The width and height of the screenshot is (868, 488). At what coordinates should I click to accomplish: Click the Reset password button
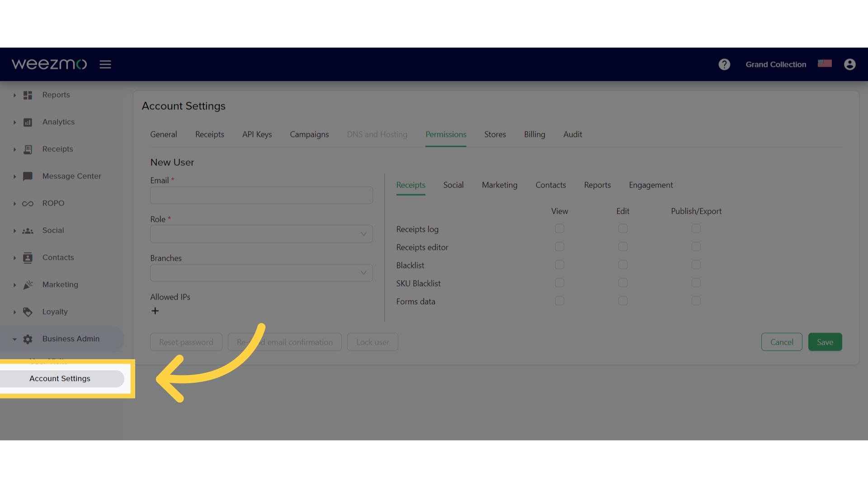(x=186, y=342)
